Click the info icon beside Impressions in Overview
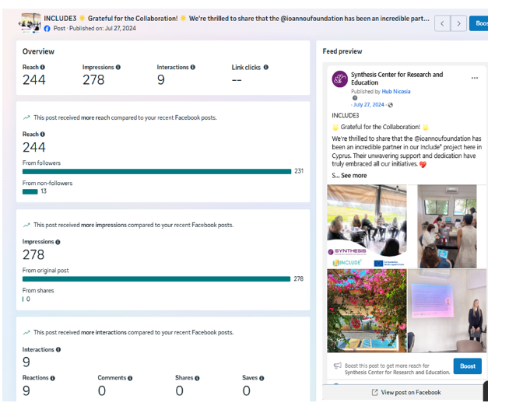Viewport: 509px width, 420px height. pos(118,67)
